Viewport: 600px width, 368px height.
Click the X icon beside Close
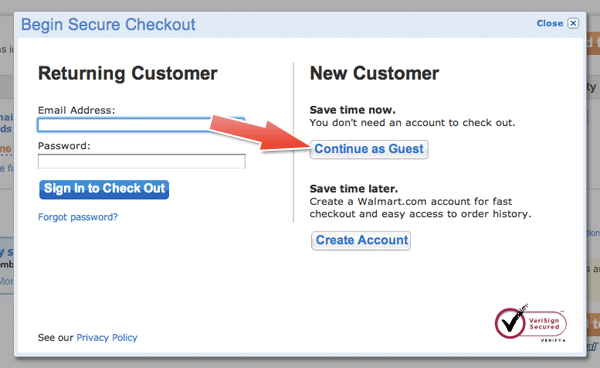(x=573, y=23)
